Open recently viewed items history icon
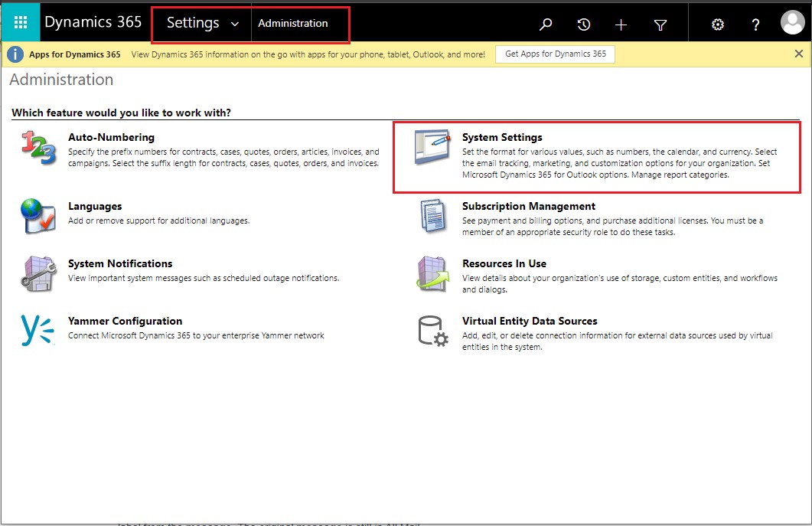This screenshot has width=812, height=526. pyautogui.click(x=584, y=25)
